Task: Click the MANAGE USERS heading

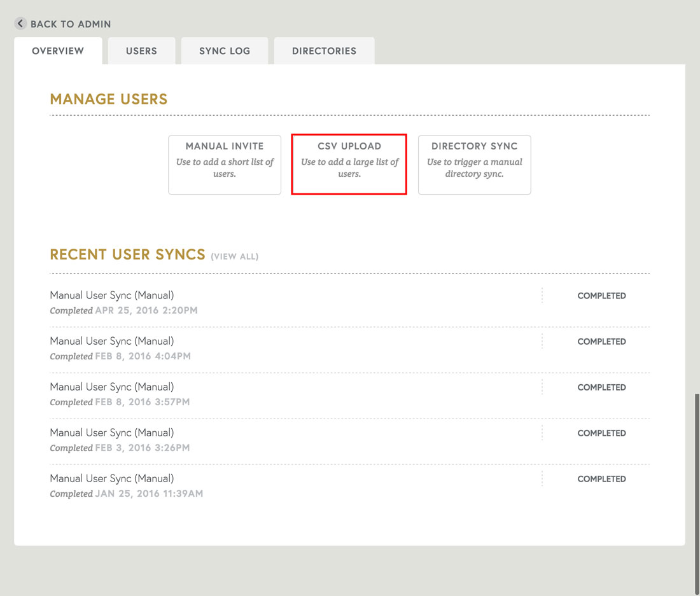Action: click(x=108, y=99)
